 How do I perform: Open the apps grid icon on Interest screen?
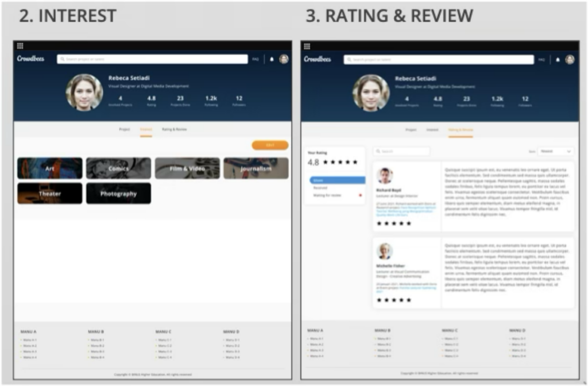click(x=20, y=46)
